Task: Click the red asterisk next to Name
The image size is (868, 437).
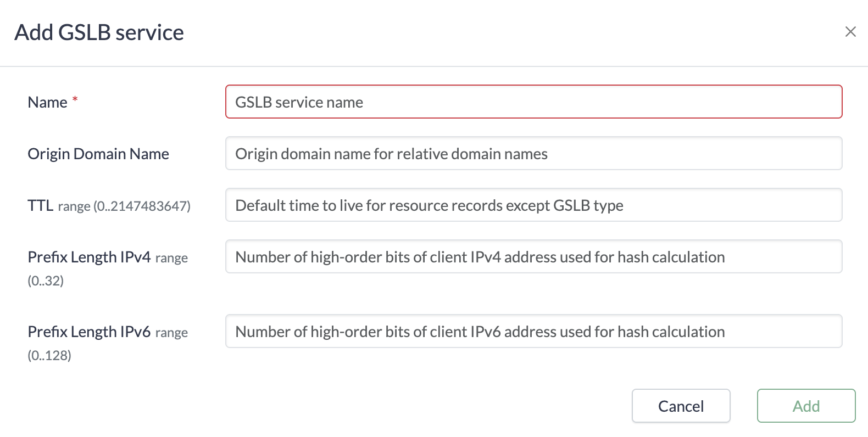Action: point(75,98)
